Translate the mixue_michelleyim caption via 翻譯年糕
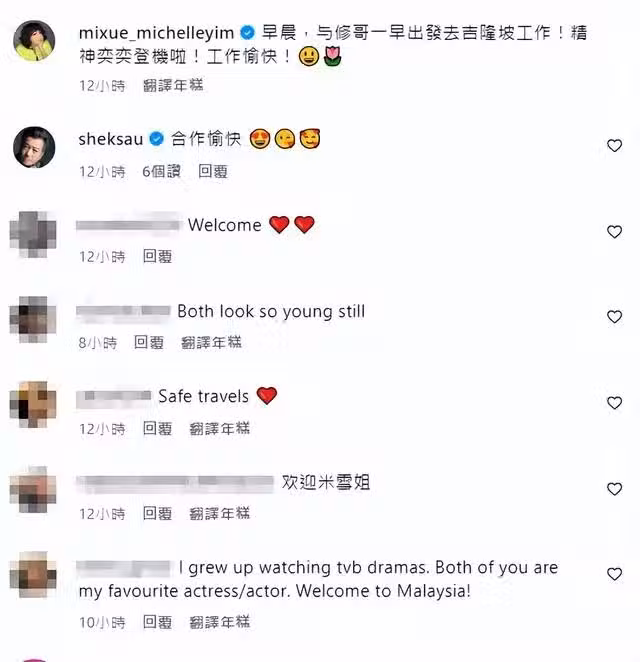 [173, 85]
